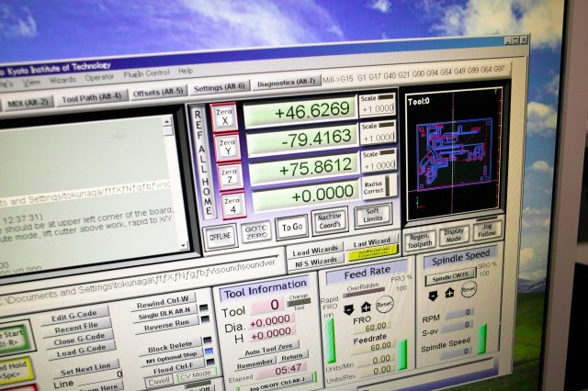The image size is (588, 391).
Task: Click the Rapid FRO slider bar
Action: click(x=331, y=341)
